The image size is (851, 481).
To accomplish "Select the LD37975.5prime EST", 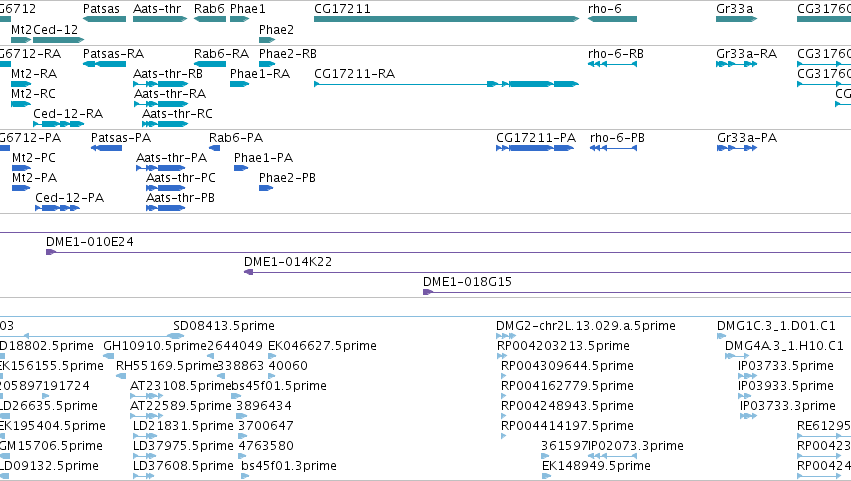I will pyautogui.click(x=143, y=457).
